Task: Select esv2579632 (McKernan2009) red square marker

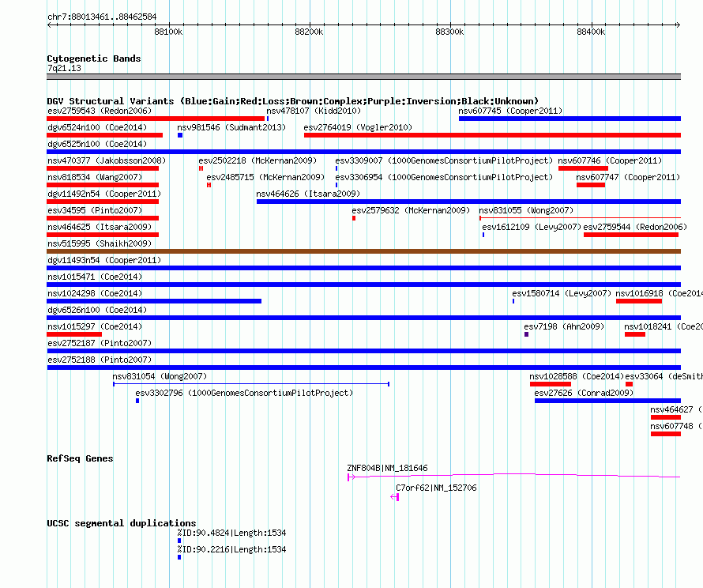Action: click(x=354, y=218)
